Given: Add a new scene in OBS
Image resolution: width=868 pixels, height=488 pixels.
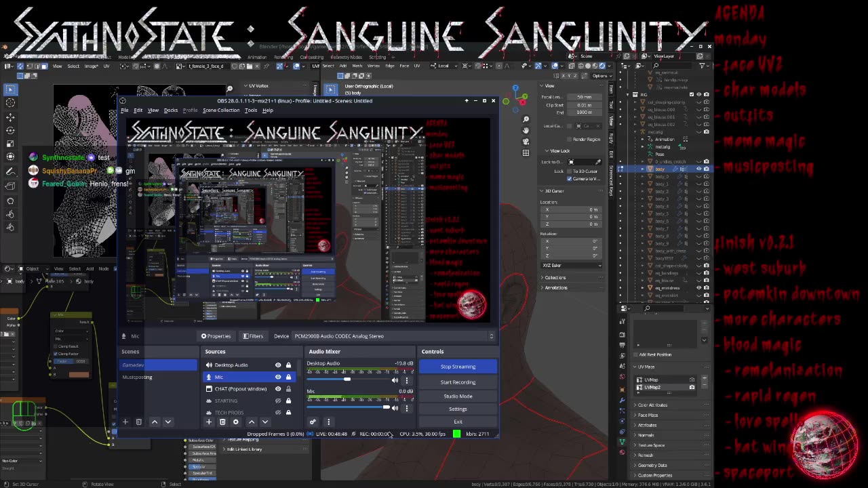Looking at the screenshot, I should tap(125, 422).
